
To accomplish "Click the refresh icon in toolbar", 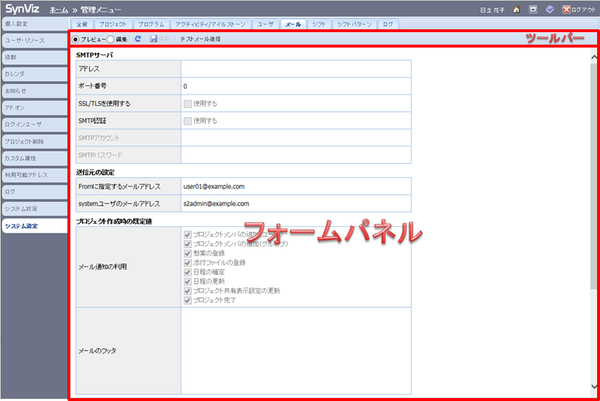I will (137, 39).
